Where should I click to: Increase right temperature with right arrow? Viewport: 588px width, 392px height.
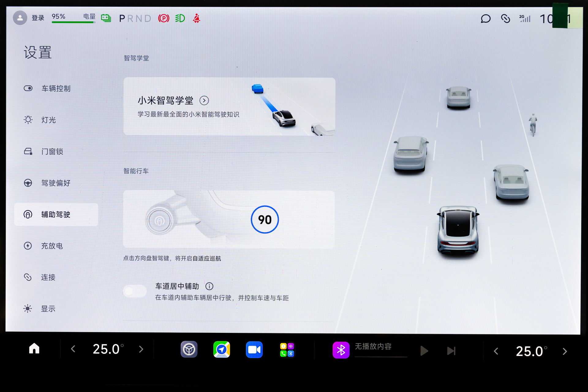565,351
